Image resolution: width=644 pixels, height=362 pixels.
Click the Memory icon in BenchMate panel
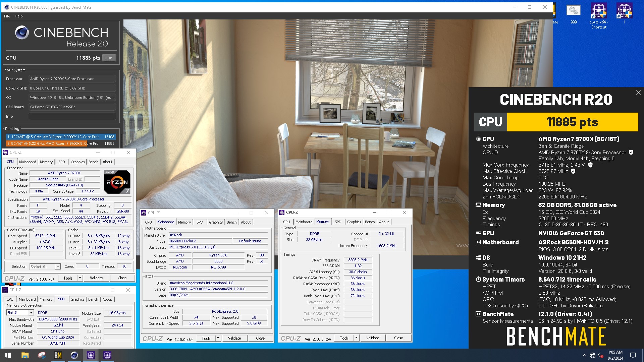coord(478,205)
